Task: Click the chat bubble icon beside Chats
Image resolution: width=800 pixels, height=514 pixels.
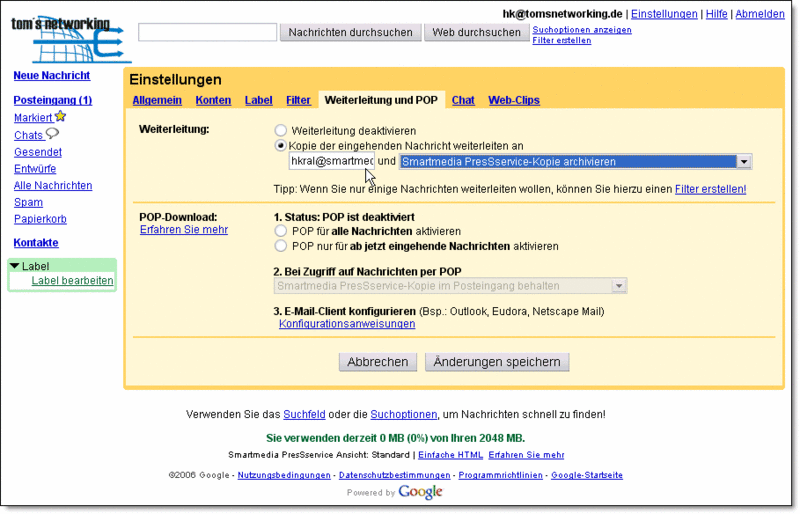Action: [52, 133]
